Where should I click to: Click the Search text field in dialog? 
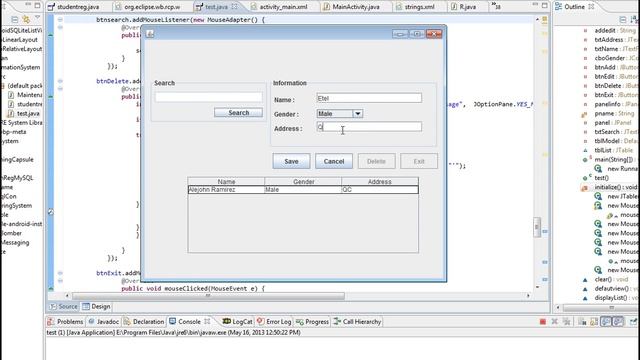[x=209, y=97]
